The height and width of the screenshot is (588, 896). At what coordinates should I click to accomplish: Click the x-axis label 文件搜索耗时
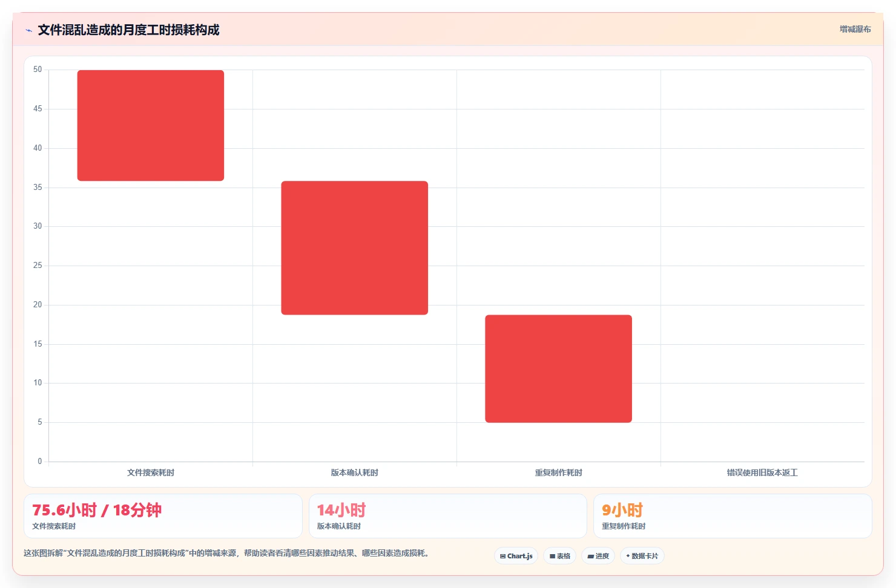tap(151, 472)
